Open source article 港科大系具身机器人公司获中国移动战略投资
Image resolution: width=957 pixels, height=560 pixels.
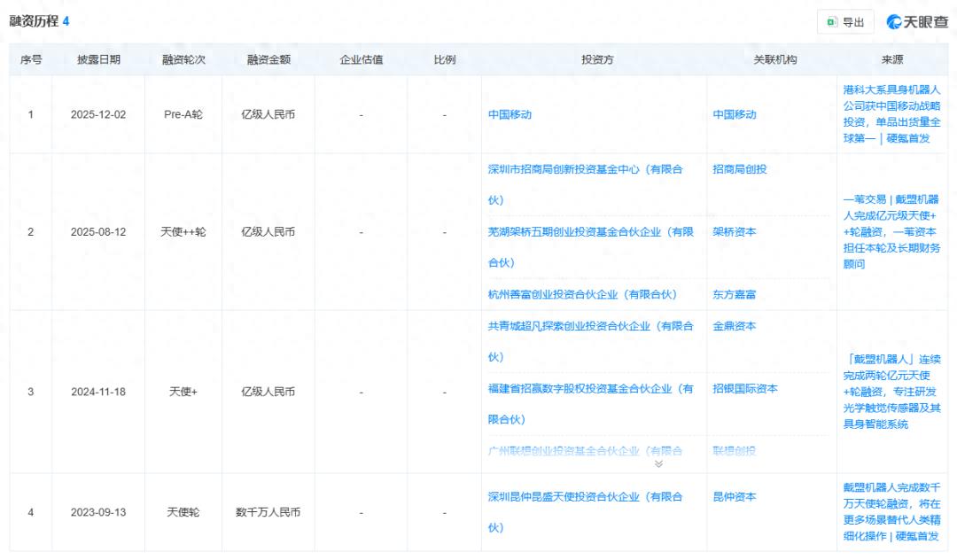(891, 114)
